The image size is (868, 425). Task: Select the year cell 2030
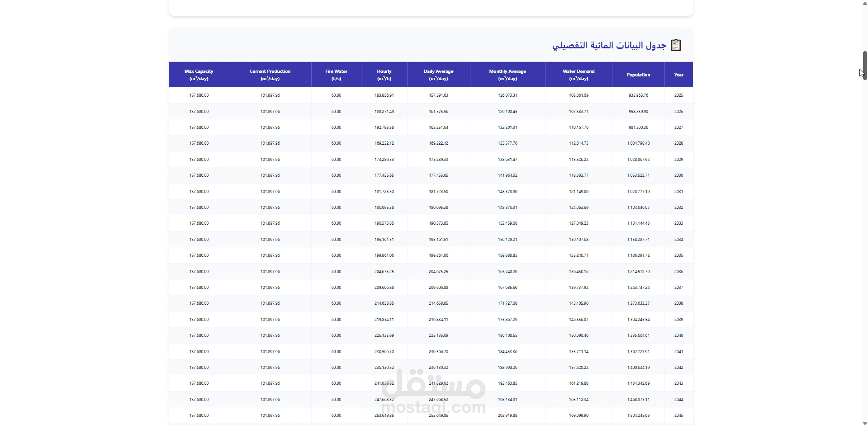click(678, 175)
